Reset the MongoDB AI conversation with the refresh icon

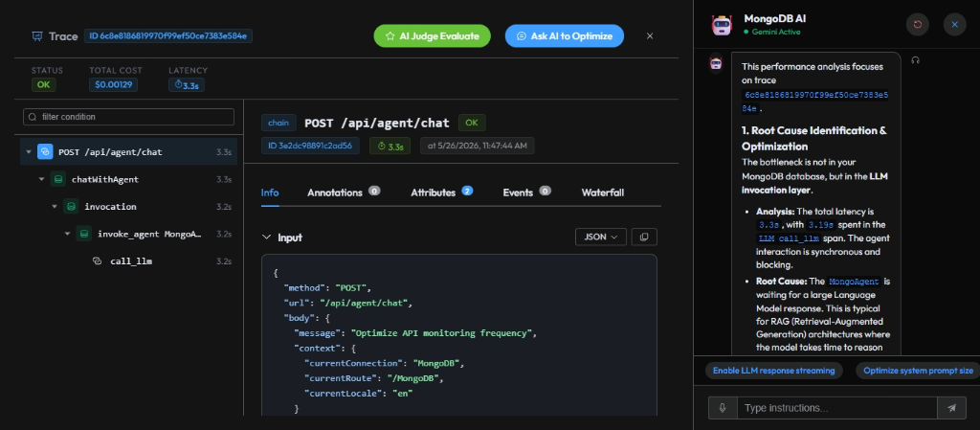point(918,24)
